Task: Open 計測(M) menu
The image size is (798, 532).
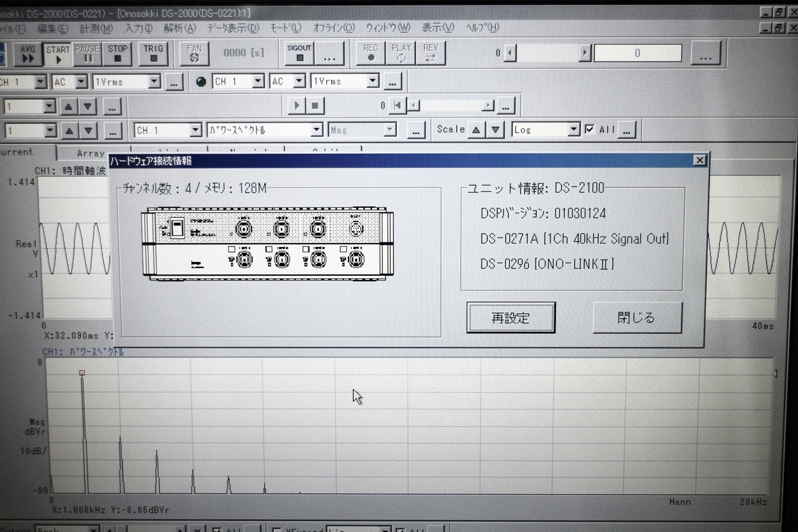Action: tap(96, 29)
